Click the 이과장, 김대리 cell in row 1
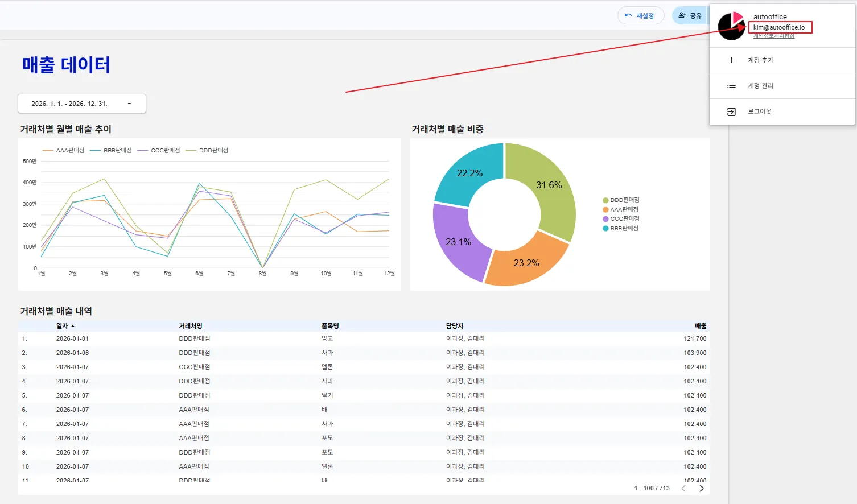 coord(465,338)
